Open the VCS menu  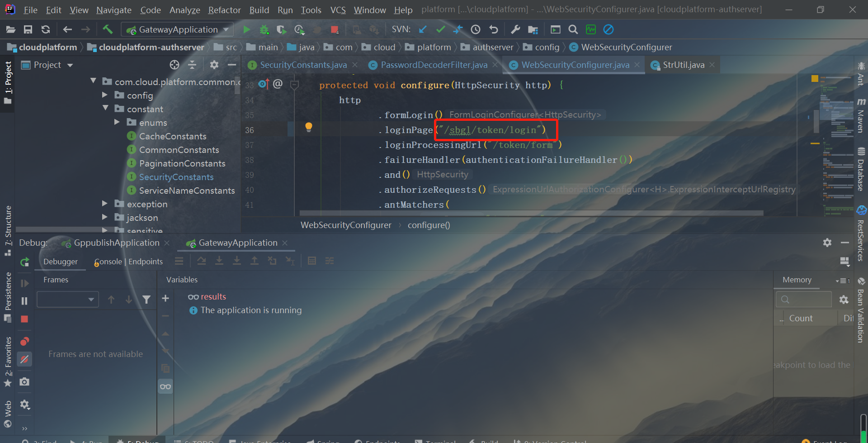(338, 10)
